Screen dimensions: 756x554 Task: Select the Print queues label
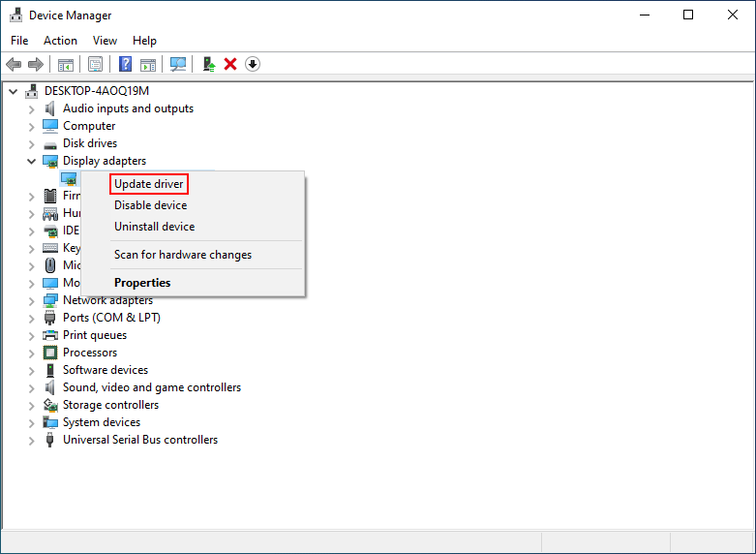pyautogui.click(x=95, y=335)
